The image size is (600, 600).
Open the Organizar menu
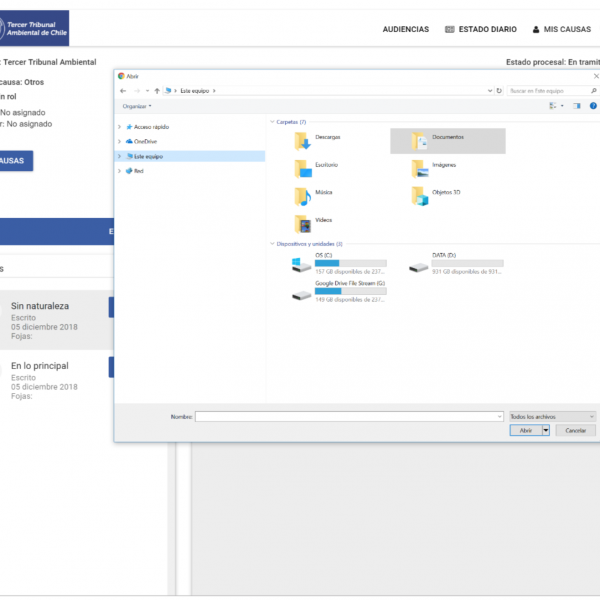tap(137, 106)
